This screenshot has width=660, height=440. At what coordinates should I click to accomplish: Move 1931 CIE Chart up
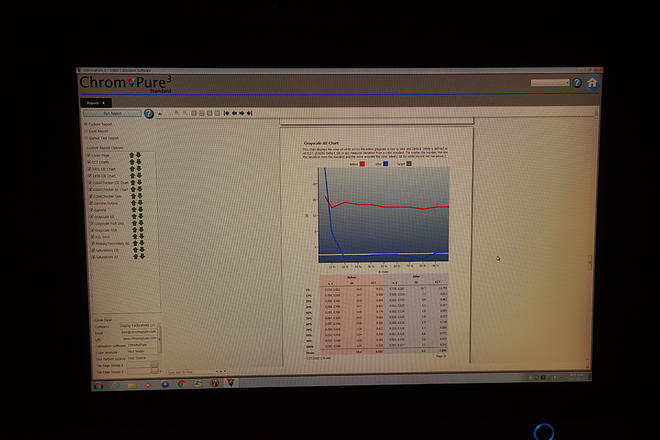point(132,169)
